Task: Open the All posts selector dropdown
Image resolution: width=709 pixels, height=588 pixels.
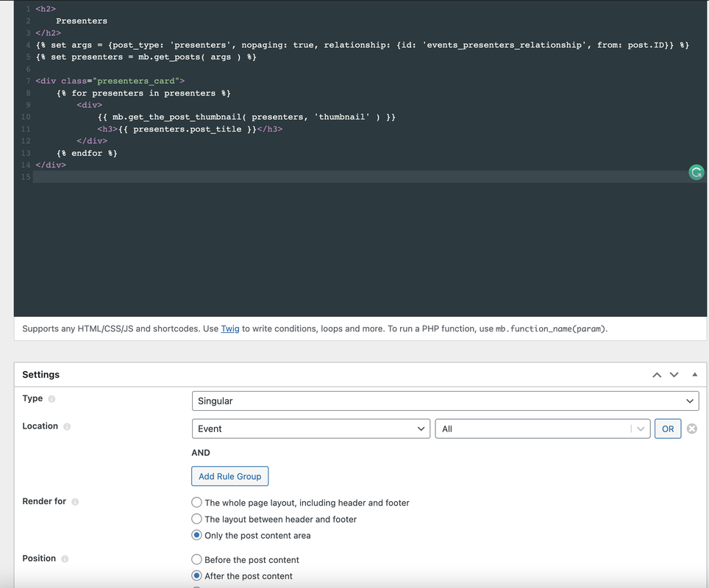Action: click(542, 429)
